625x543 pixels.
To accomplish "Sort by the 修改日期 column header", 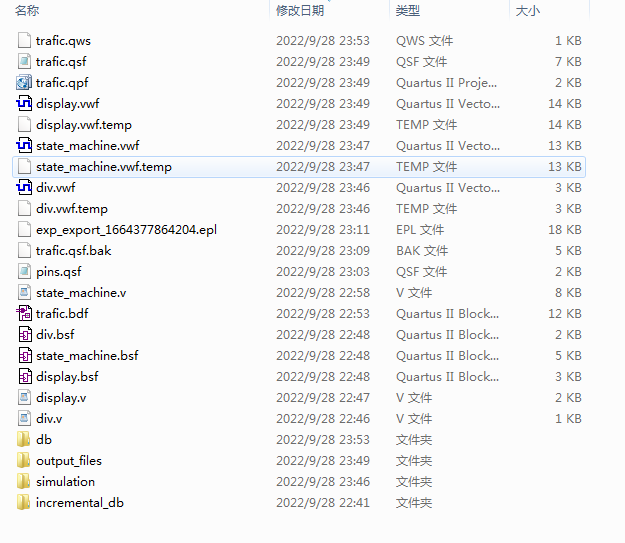I will [x=300, y=10].
